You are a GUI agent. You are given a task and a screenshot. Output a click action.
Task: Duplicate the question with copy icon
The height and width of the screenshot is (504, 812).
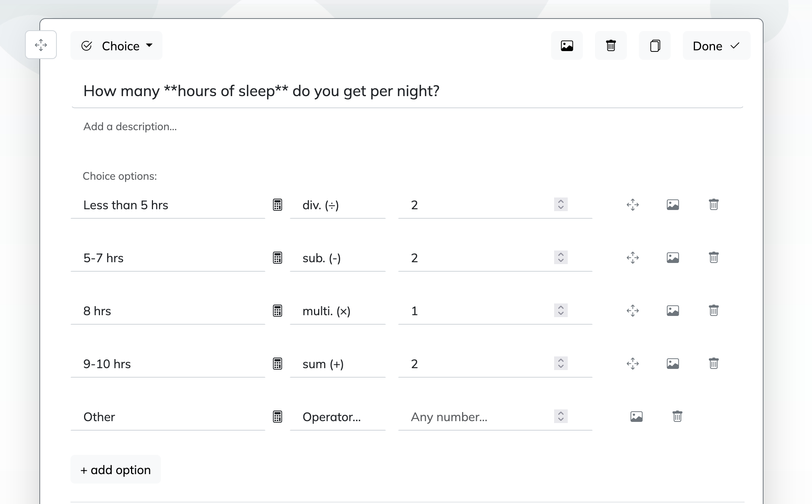(x=654, y=46)
